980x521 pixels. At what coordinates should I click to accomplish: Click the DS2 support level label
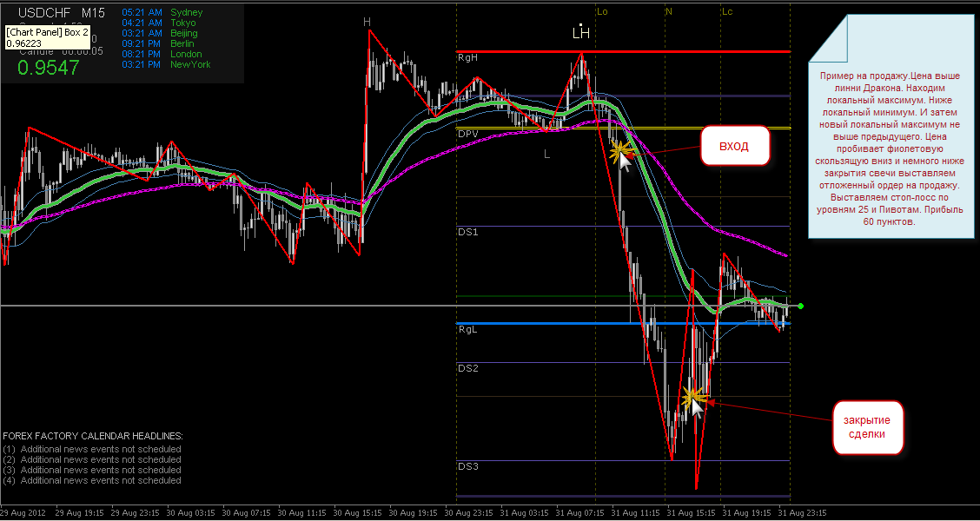pyautogui.click(x=467, y=368)
